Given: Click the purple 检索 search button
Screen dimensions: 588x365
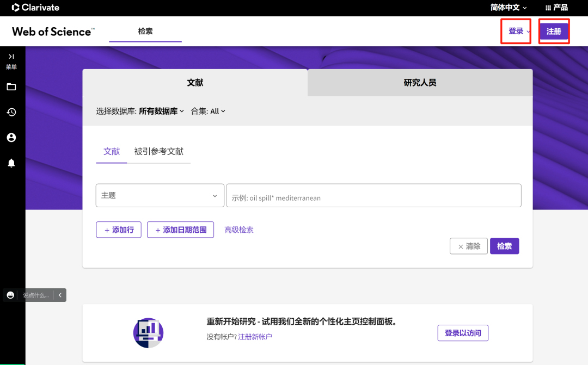Looking at the screenshot, I should tap(504, 246).
